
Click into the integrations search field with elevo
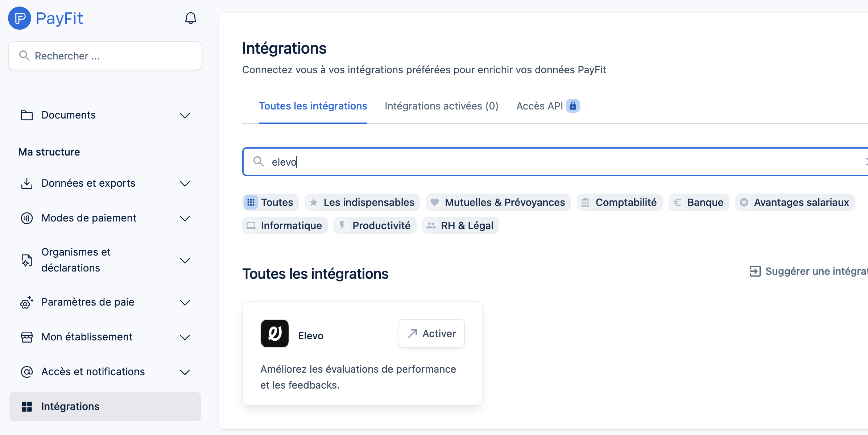(x=555, y=162)
